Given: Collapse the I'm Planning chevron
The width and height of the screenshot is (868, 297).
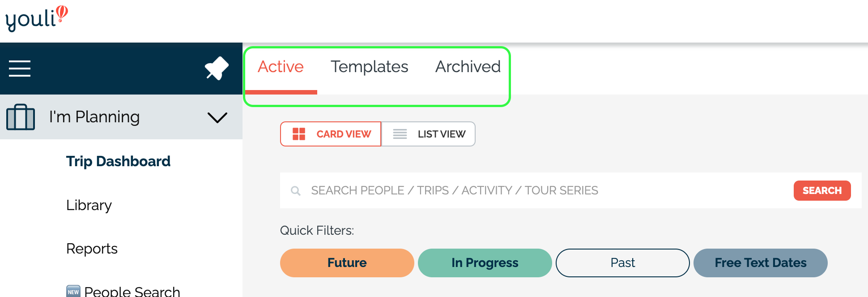Looking at the screenshot, I should (217, 117).
